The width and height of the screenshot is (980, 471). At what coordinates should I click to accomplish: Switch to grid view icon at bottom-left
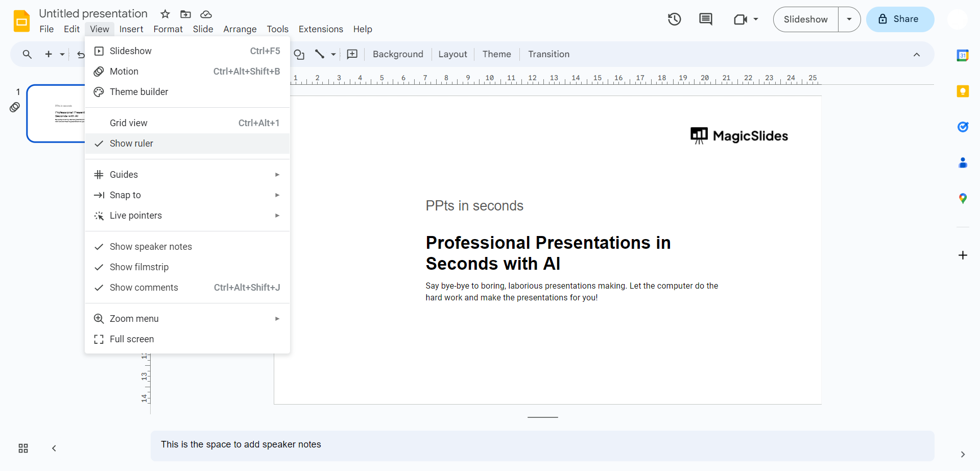coord(23,448)
